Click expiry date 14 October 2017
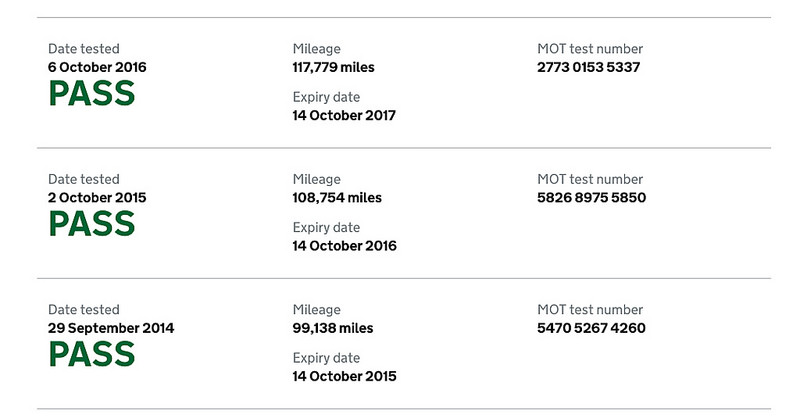The image size is (800, 418). [x=344, y=115]
